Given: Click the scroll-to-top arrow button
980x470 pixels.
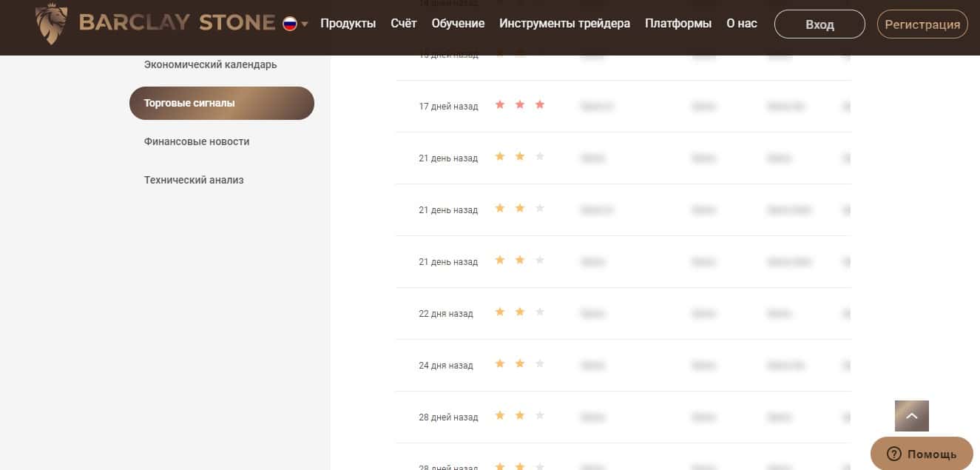Looking at the screenshot, I should point(912,416).
